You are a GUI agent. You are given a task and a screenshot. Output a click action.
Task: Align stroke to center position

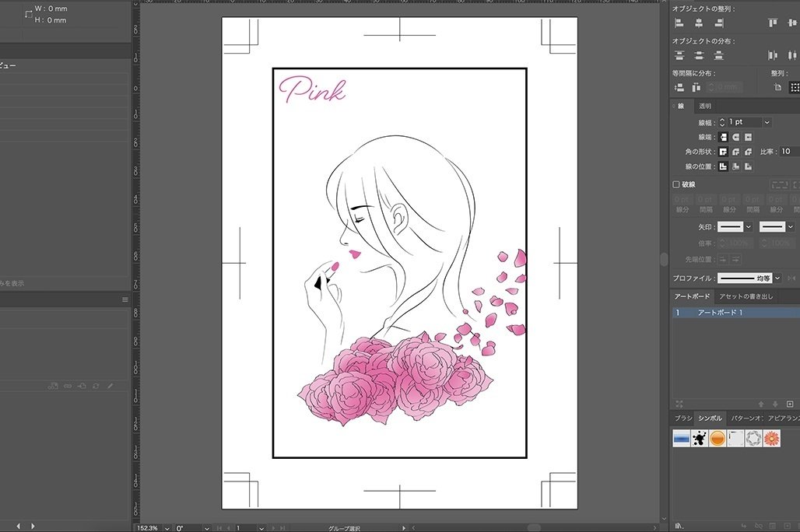(724, 166)
